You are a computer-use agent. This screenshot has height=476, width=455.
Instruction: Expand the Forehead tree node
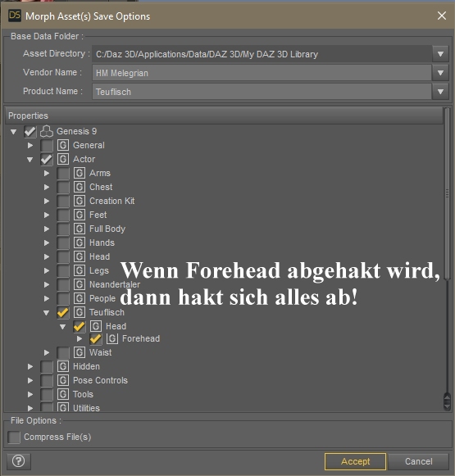pos(80,339)
